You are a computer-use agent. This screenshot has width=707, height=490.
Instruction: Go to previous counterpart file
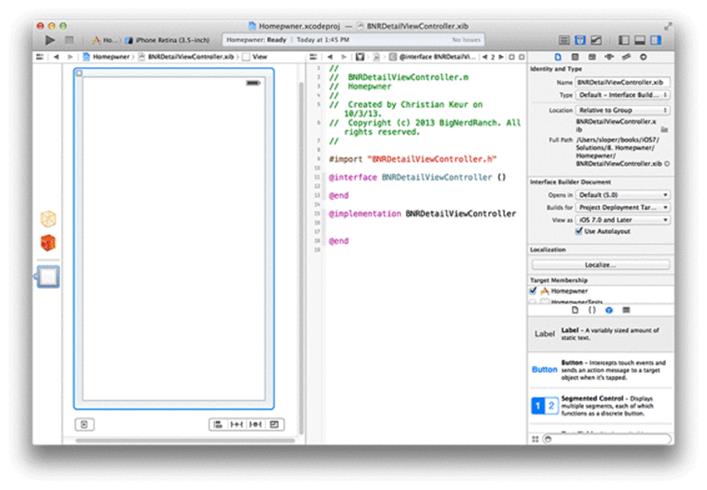tap(485, 57)
